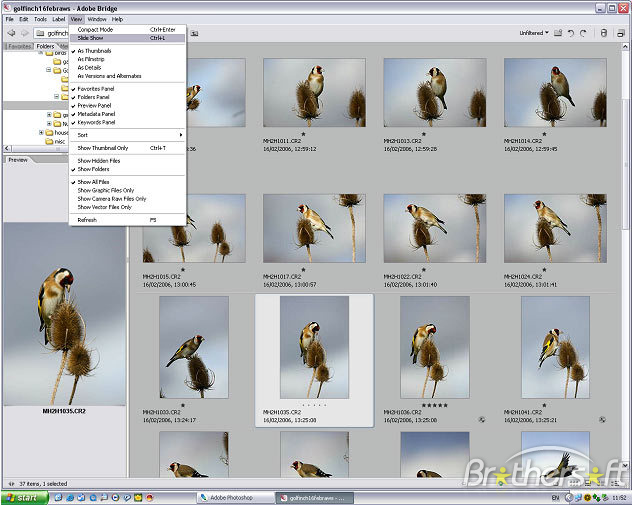The height and width of the screenshot is (505, 632).
Task: Close the open View menu
Action: pyautogui.click(x=76, y=19)
